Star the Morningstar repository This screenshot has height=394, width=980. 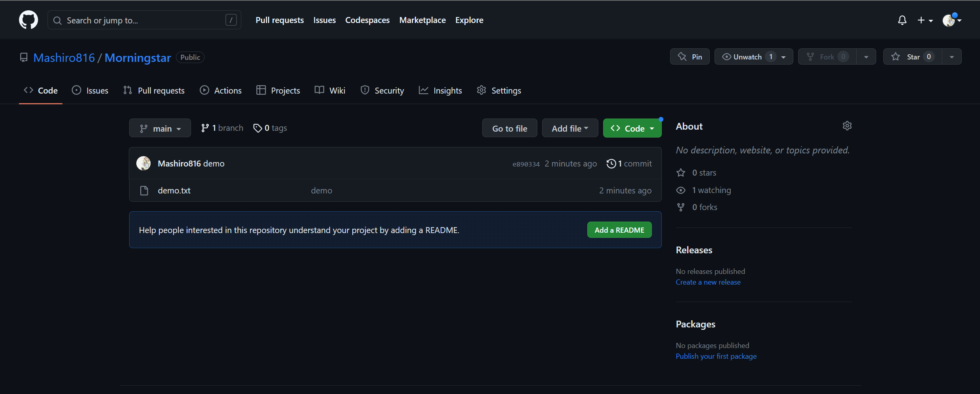click(913, 57)
